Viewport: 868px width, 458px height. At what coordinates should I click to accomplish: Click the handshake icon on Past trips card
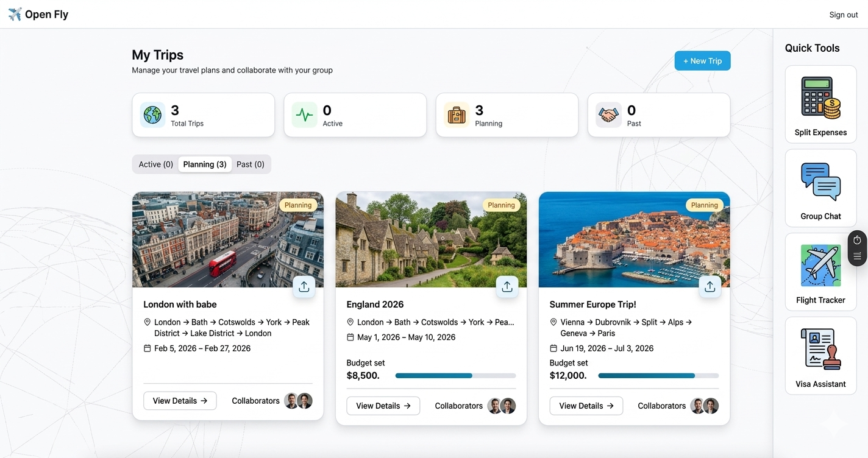pyautogui.click(x=608, y=114)
